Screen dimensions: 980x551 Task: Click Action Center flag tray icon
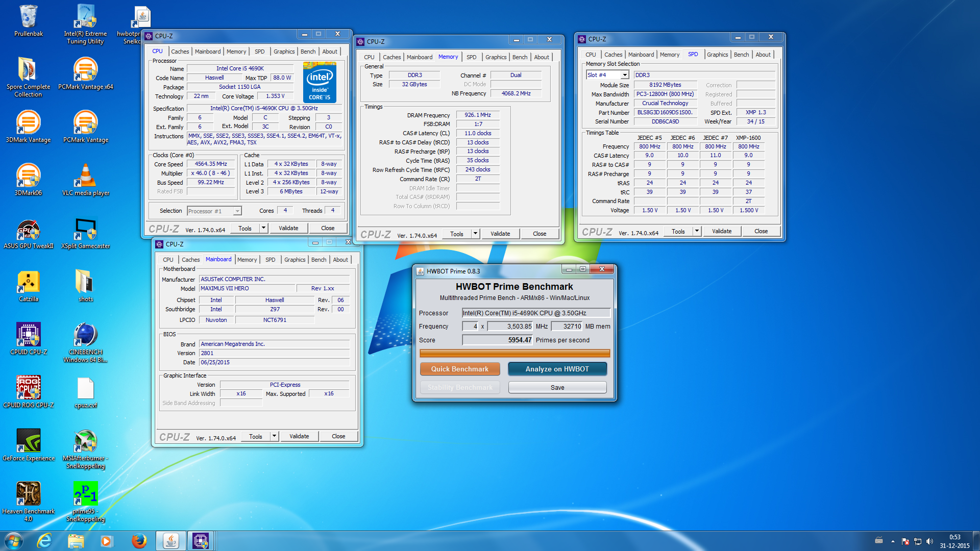coord(905,541)
